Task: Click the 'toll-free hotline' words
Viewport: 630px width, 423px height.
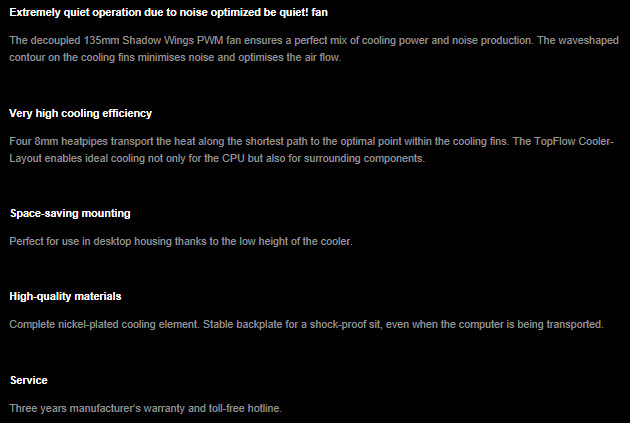Action: [x=244, y=409]
